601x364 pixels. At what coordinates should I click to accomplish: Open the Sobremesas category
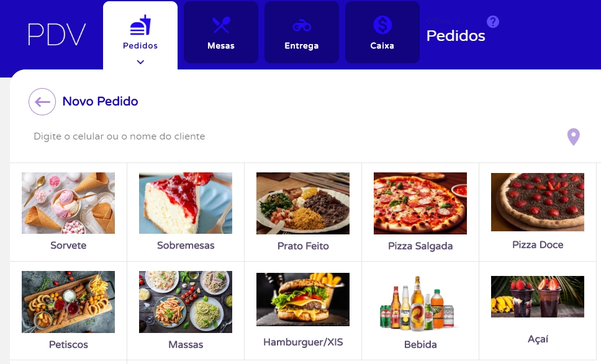click(x=186, y=212)
